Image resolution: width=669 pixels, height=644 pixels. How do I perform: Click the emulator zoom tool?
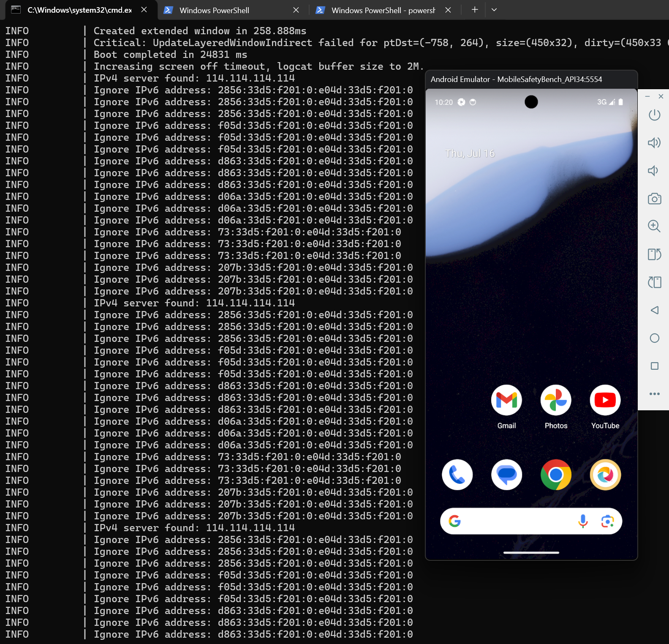click(654, 226)
